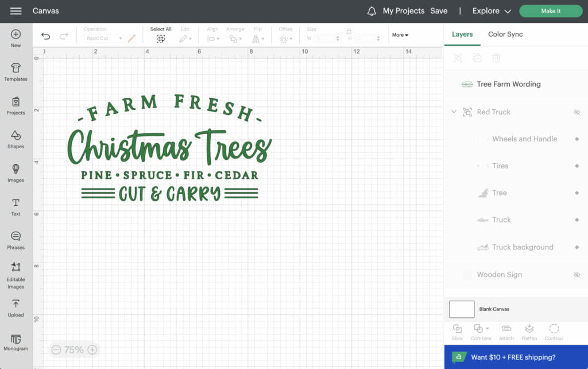Screen dimensions: 588x369
Task: Open the Explore menu
Action: click(x=486, y=10)
